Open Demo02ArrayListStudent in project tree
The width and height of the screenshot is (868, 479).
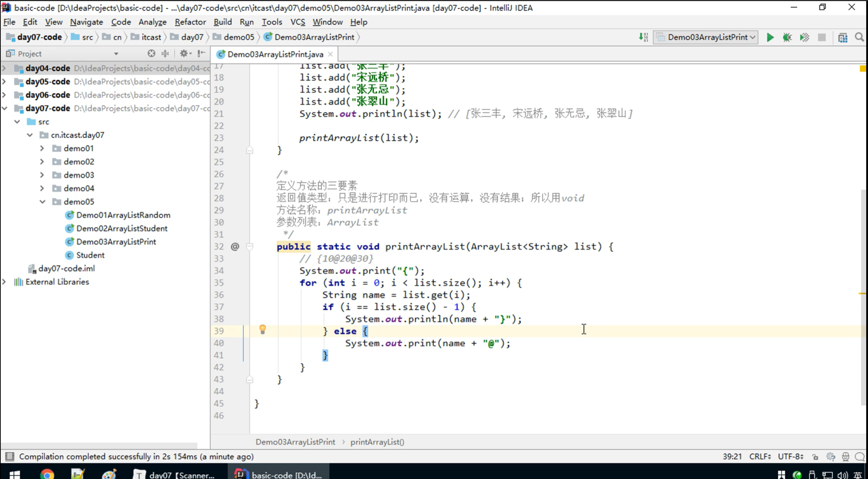[x=121, y=229]
